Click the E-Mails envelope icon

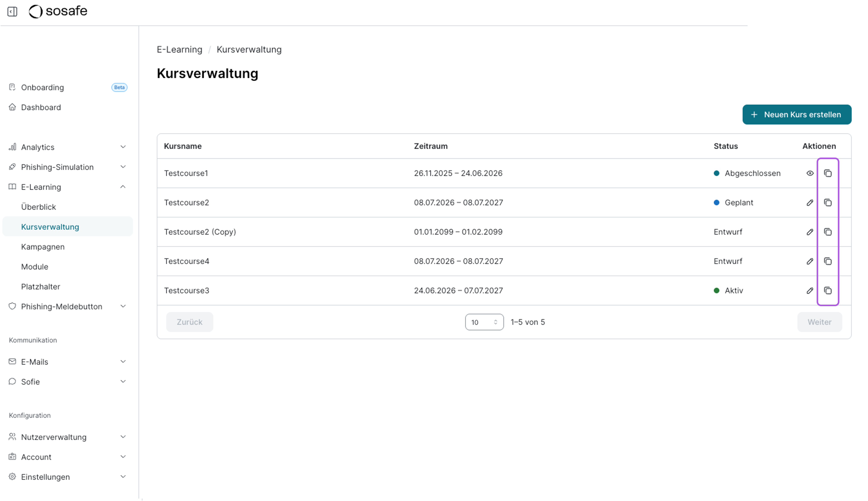(x=12, y=361)
